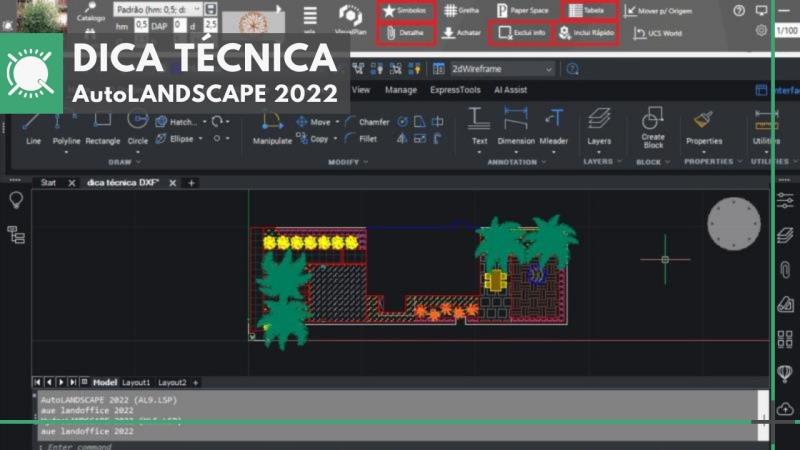Switch to the Start document tab
The width and height of the screenshot is (800, 450).
click(48, 183)
